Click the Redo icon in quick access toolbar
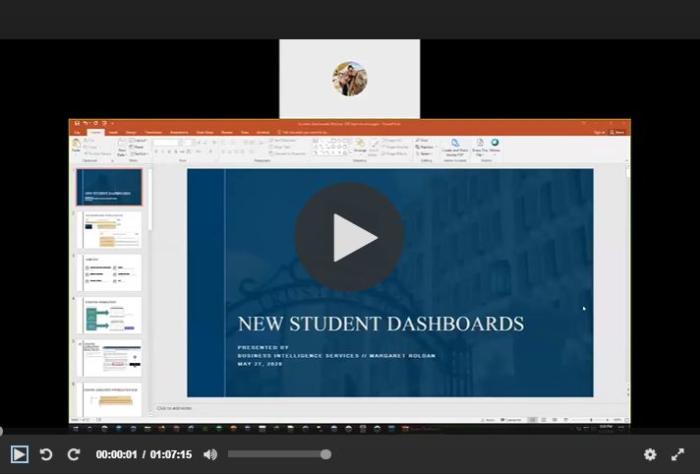 tap(96, 123)
